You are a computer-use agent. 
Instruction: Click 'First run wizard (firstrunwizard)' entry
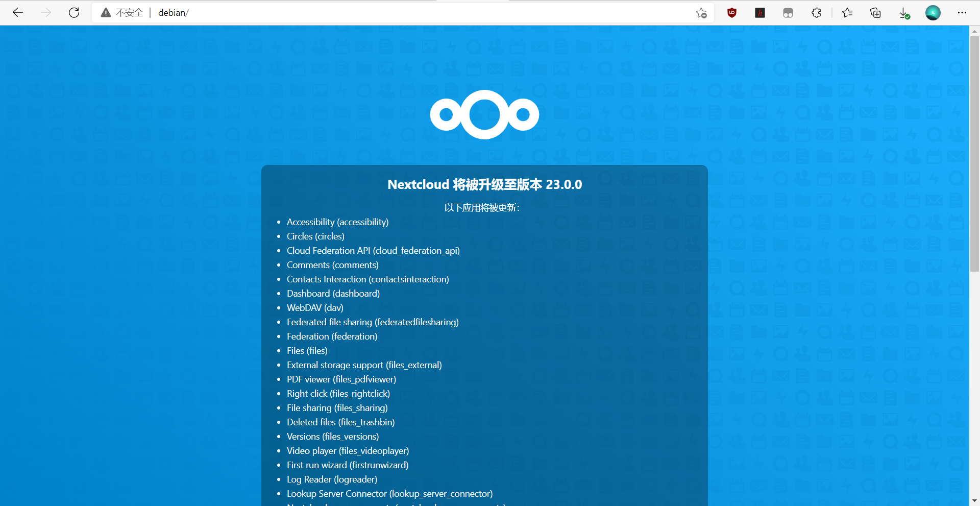[x=348, y=465]
